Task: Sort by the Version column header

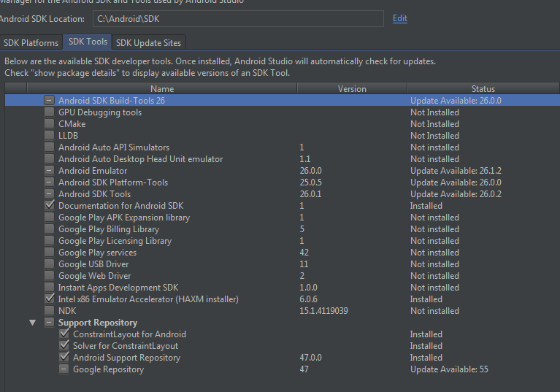Action: [352, 88]
